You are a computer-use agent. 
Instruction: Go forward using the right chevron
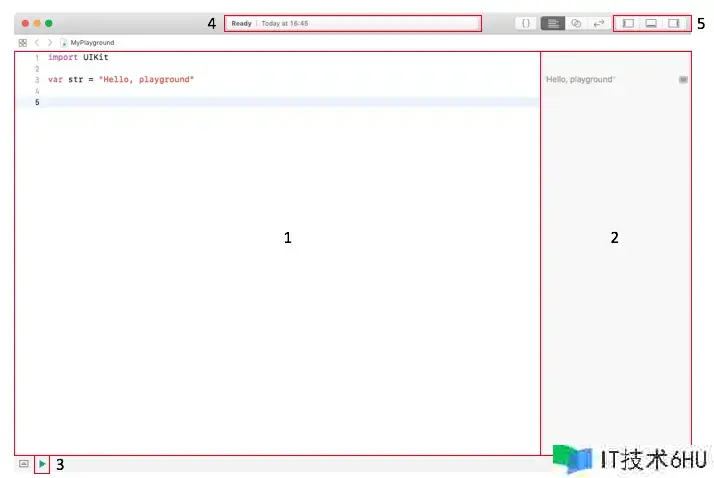50,43
